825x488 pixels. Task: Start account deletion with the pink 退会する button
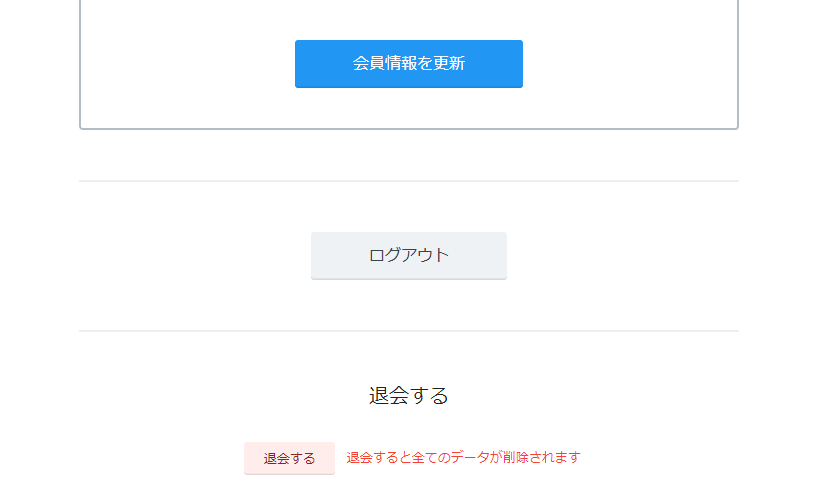(x=289, y=458)
